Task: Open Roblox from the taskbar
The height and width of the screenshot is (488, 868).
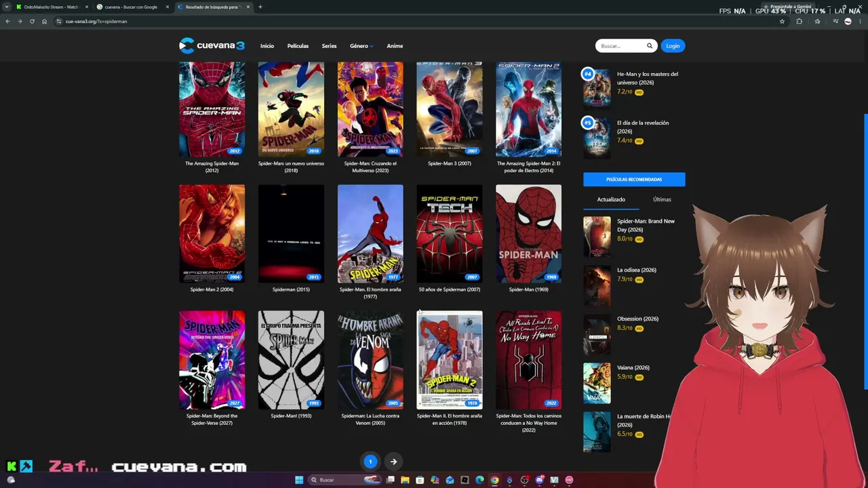Action: tap(465, 480)
